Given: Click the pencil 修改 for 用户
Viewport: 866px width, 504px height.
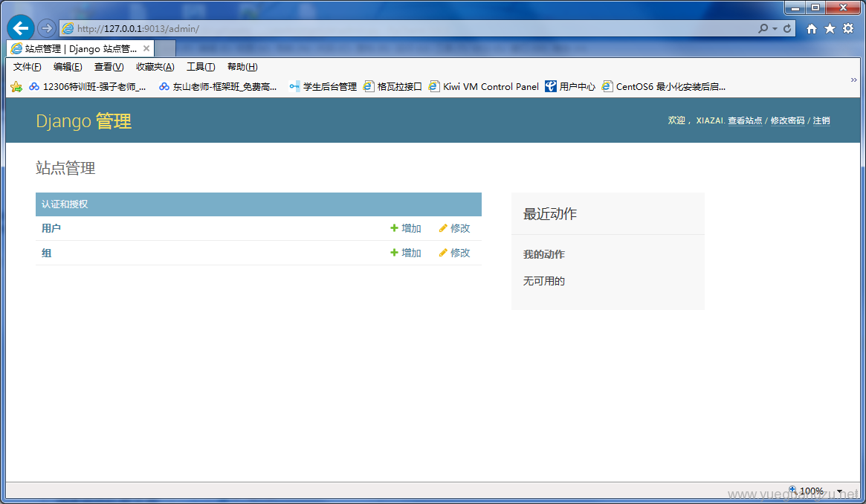Looking at the screenshot, I should [454, 228].
